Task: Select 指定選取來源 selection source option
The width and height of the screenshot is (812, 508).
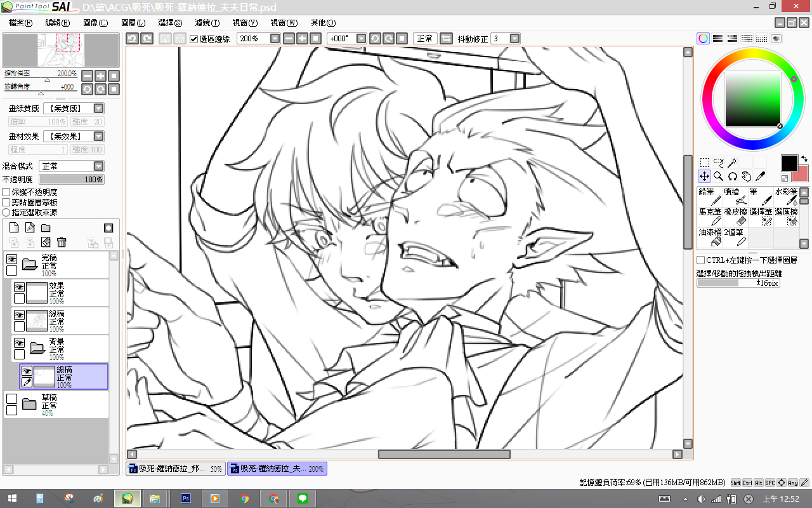Action: (6, 212)
